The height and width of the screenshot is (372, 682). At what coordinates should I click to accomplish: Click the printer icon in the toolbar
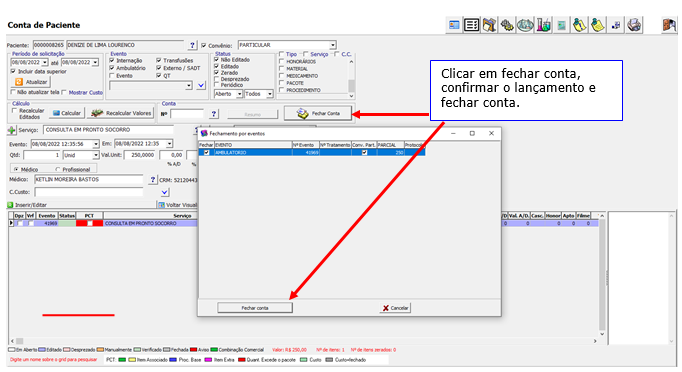pyautogui.click(x=634, y=25)
